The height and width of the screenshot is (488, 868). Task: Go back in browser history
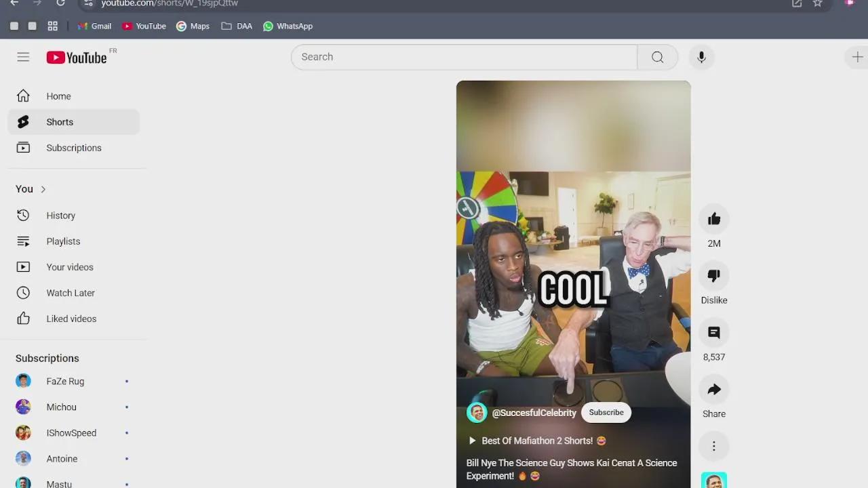[x=14, y=3]
